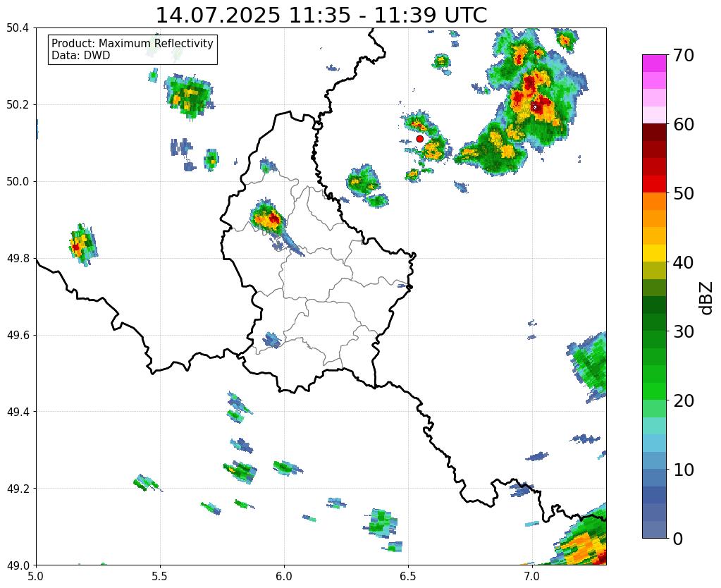This screenshot has width=721, height=588.
Task: Click the 30 label on the colorbar
Action: tap(683, 331)
